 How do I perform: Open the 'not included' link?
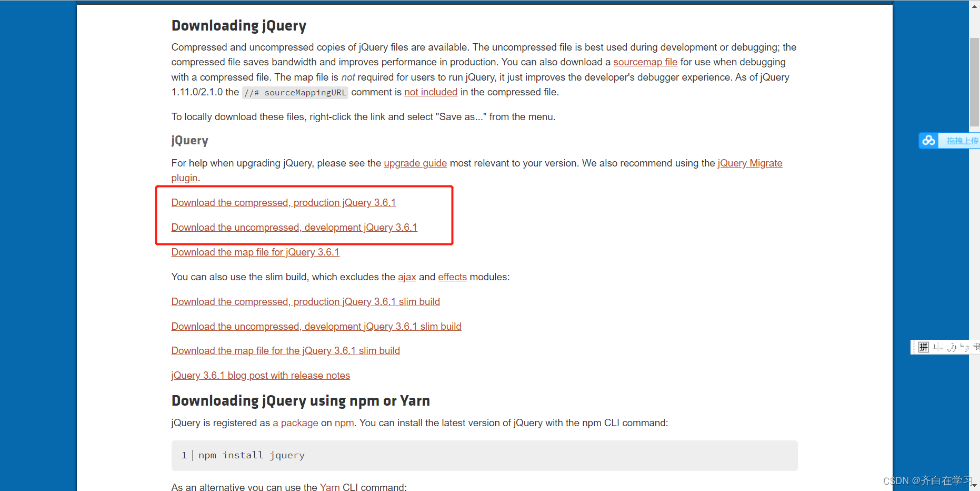point(431,92)
